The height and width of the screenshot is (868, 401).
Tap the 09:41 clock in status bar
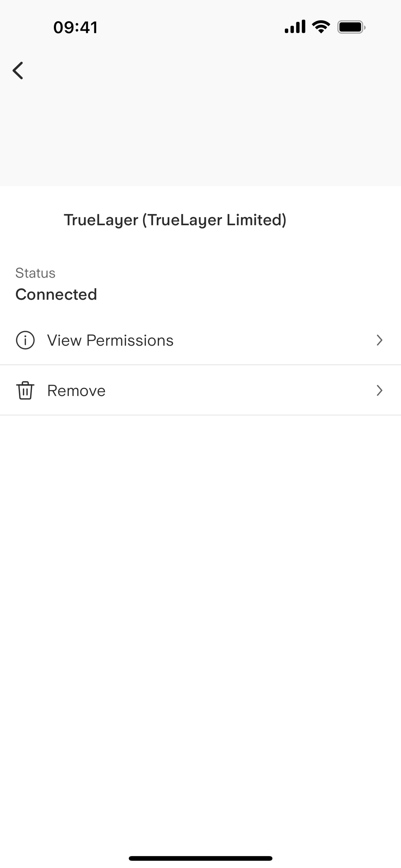click(x=76, y=27)
